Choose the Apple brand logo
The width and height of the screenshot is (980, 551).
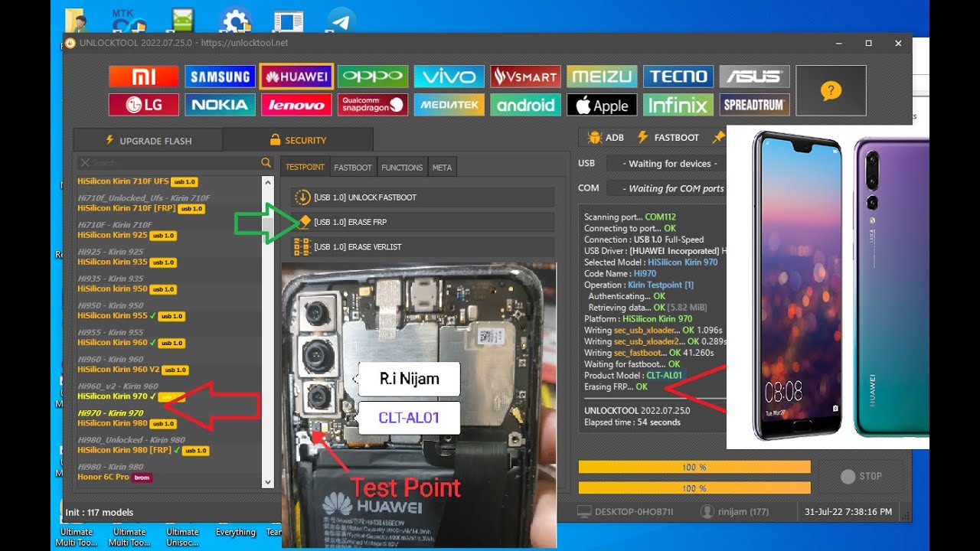602,105
